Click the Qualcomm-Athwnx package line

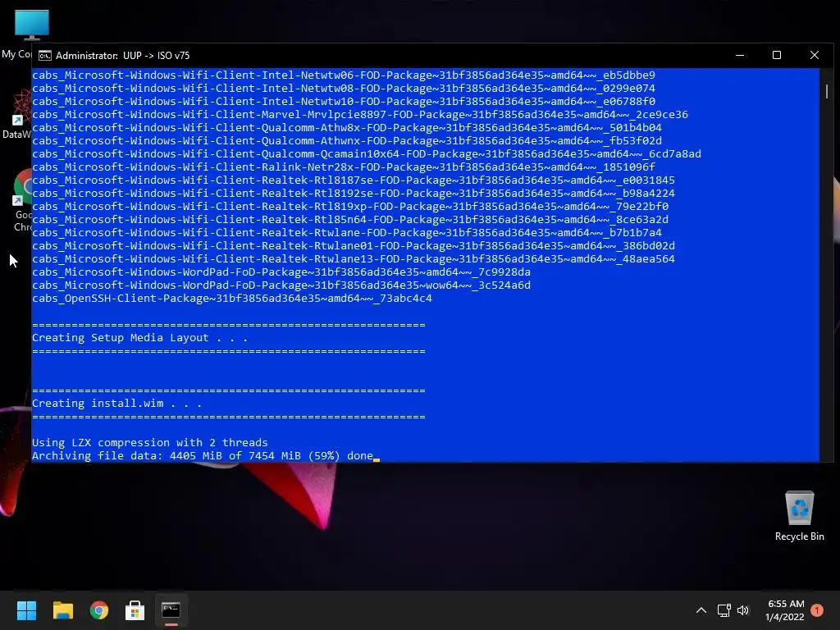click(x=347, y=141)
